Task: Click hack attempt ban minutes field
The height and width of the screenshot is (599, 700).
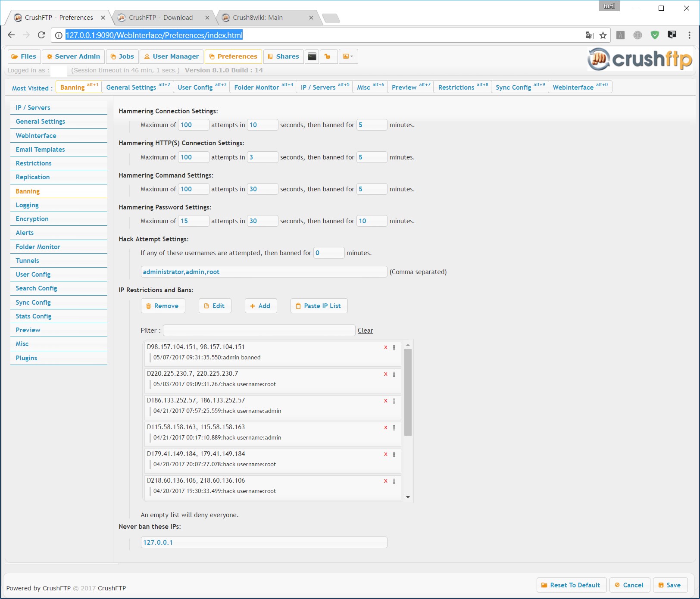Action: 329,253
